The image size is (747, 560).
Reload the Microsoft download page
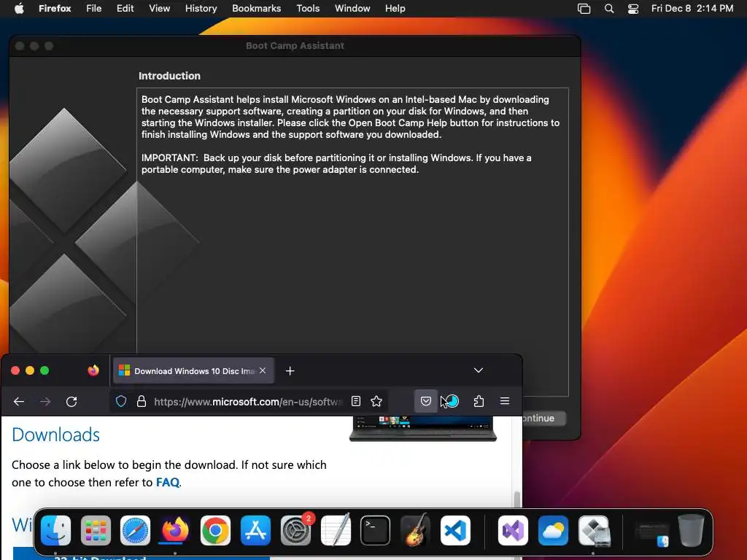tap(71, 402)
